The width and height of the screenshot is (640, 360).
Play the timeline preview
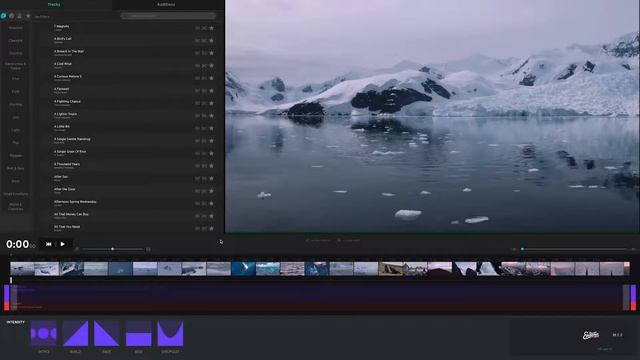62,244
